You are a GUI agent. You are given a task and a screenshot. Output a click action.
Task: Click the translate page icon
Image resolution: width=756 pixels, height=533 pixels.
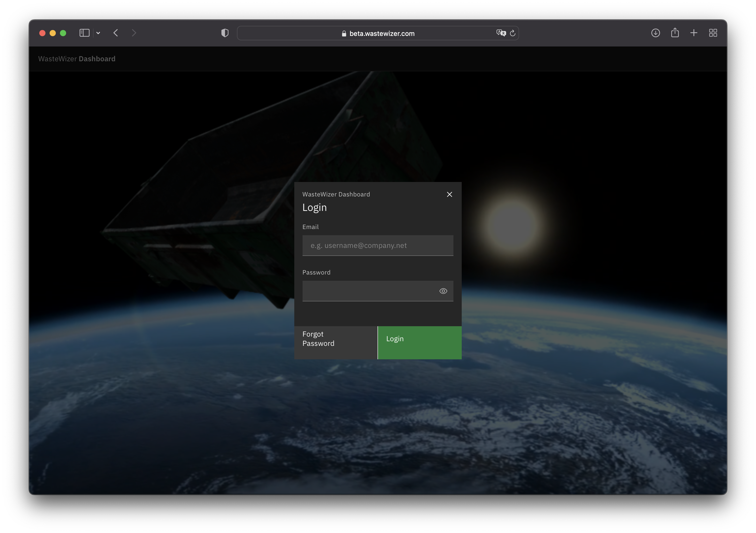pos(501,33)
